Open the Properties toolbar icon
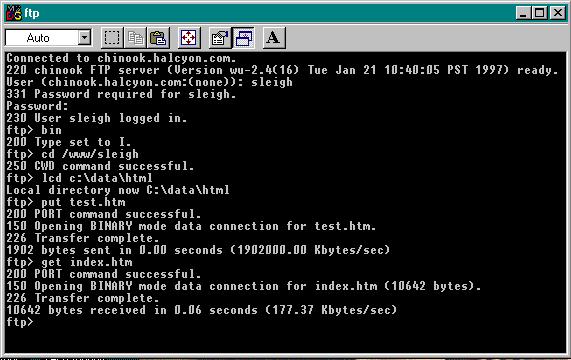The image size is (571, 360). click(x=220, y=38)
